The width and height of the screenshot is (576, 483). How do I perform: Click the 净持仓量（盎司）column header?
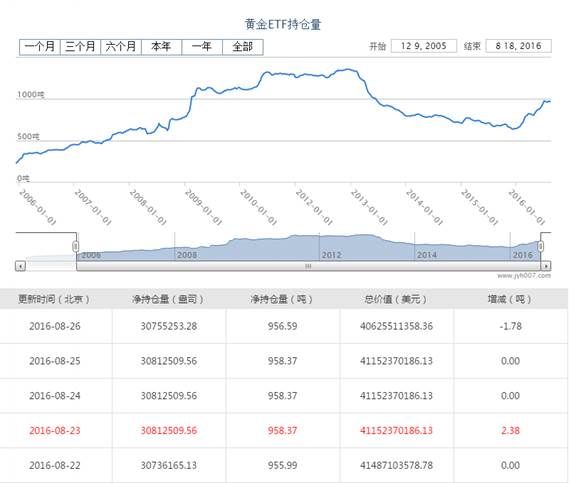tap(168, 299)
